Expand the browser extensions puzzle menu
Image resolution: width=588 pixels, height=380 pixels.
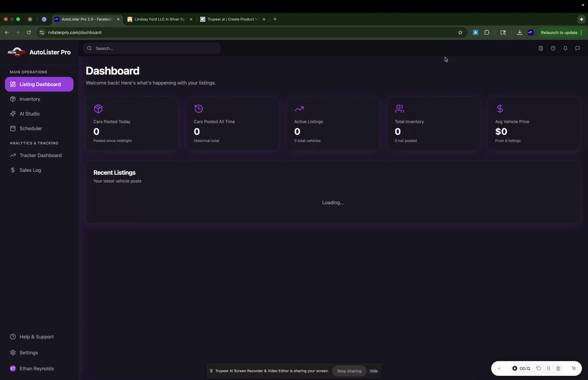[x=487, y=32]
